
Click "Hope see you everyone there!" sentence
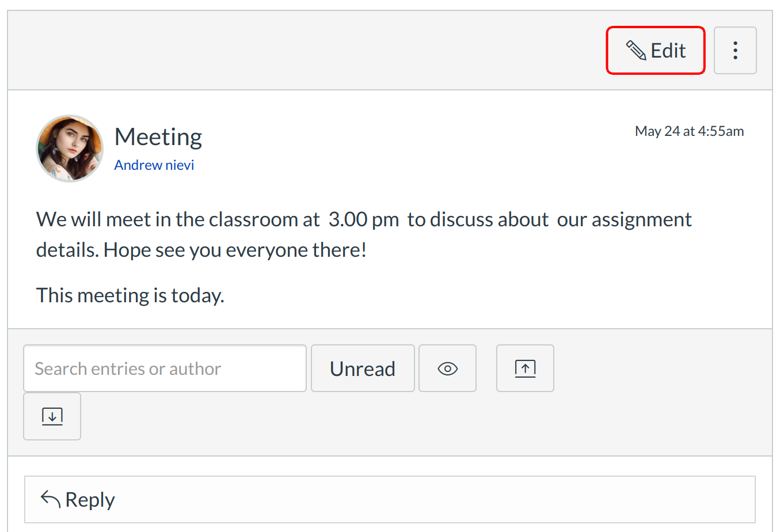[x=235, y=250]
